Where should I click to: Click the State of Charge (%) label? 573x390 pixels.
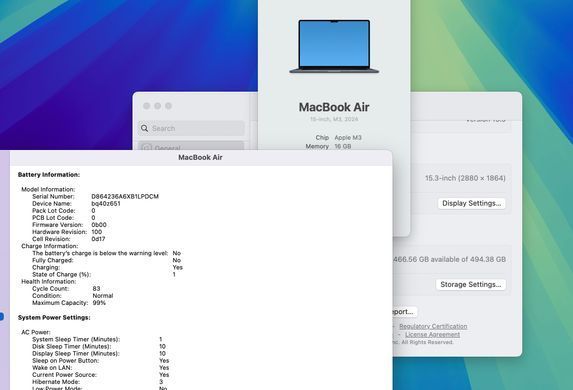(x=61, y=274)
